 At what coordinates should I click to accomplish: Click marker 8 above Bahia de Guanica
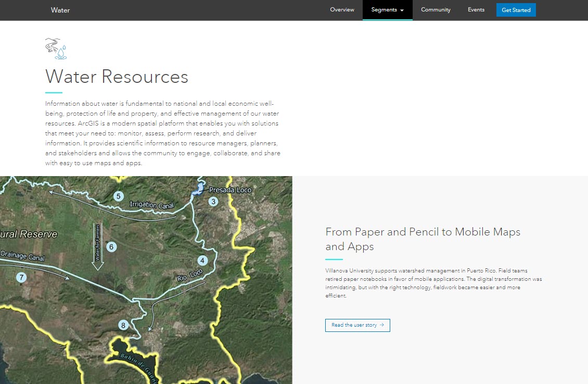click(x=123, y=325)
